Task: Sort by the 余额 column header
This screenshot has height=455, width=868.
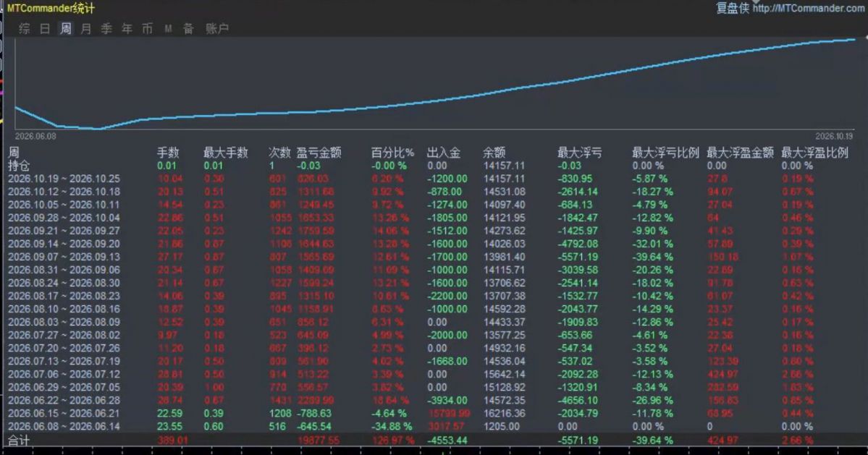Action: [494, 153]
